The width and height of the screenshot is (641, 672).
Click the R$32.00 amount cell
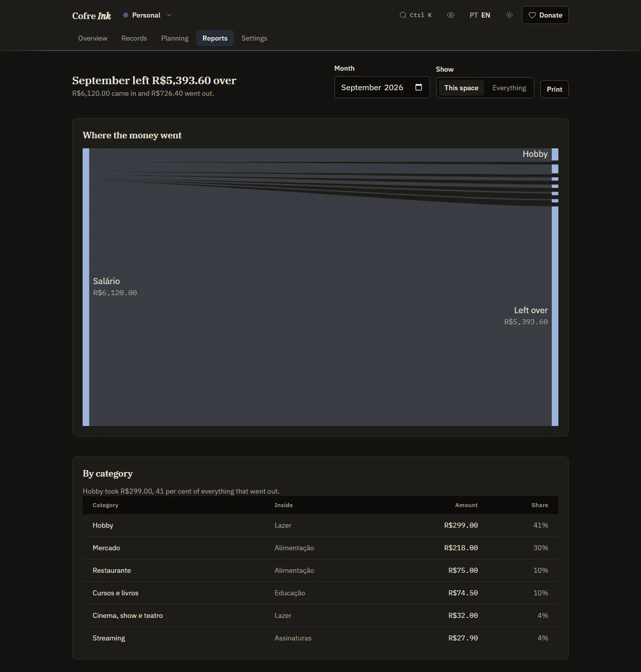(x=463, y=615)
